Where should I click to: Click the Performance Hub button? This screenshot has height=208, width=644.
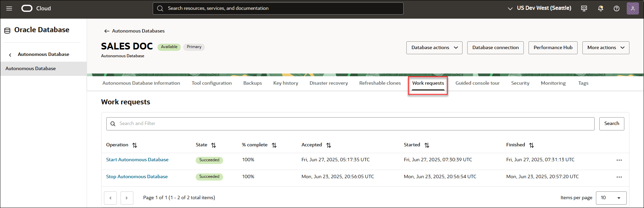coord(553,48)
